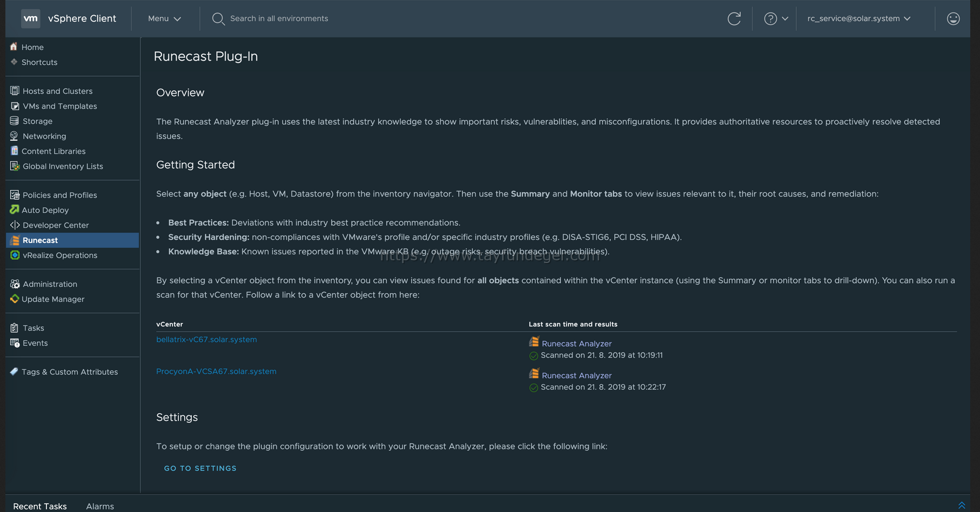Switch to the Recent Tasks tab

pyautogui.click(x=40, y=506)
